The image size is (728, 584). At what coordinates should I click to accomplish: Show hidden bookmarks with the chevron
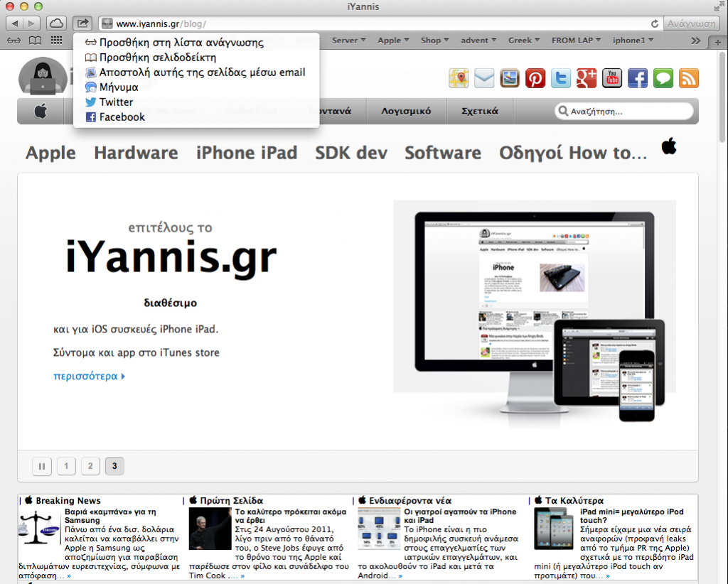coord(695,40)
